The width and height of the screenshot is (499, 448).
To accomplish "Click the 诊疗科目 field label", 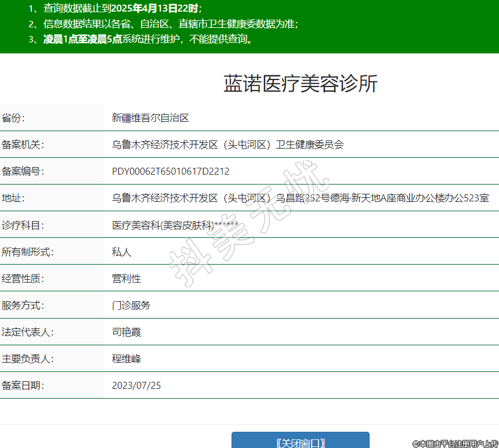I will point(23,225).
